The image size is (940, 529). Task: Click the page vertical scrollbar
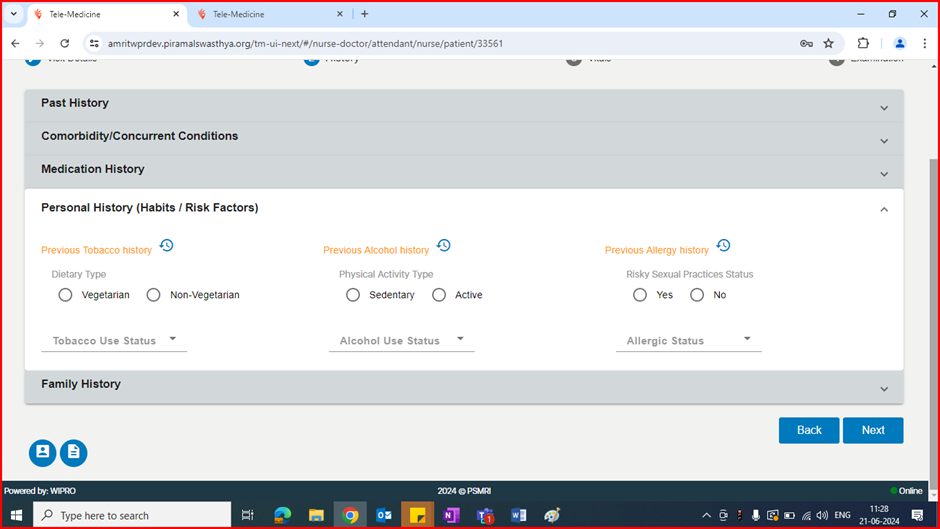(x=933, y=324)
